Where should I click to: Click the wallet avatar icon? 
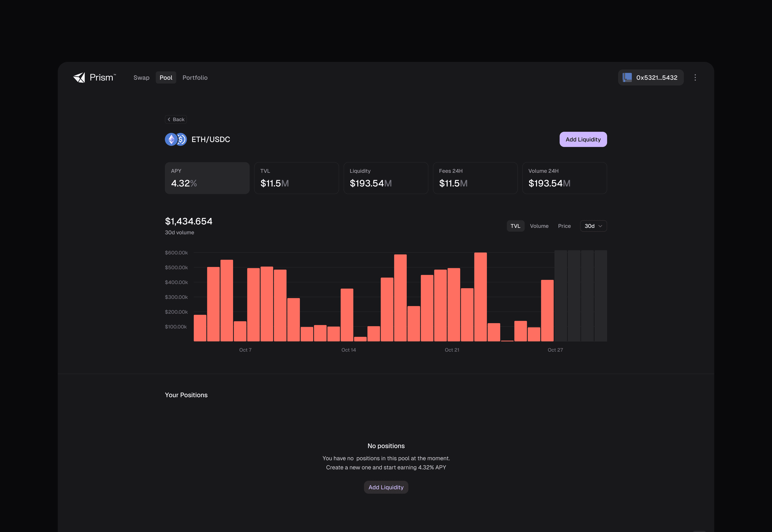pyautogui.click(x=627, y=78)
